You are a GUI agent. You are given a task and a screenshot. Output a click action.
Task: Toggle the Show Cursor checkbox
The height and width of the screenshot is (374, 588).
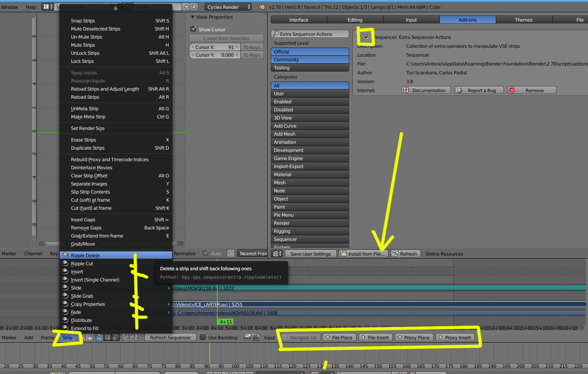pyautogui.click(x=194, y=29)
